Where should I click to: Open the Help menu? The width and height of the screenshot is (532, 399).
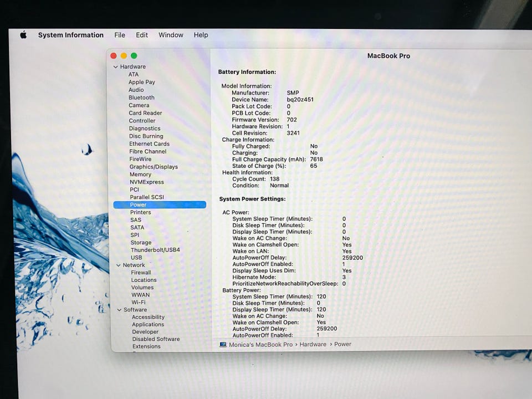coord(201,35)
